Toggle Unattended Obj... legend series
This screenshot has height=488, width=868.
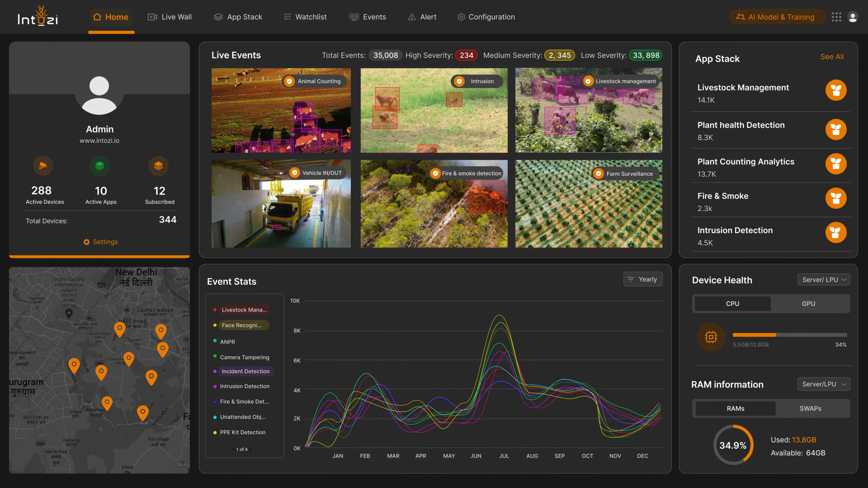pos(239,417)
